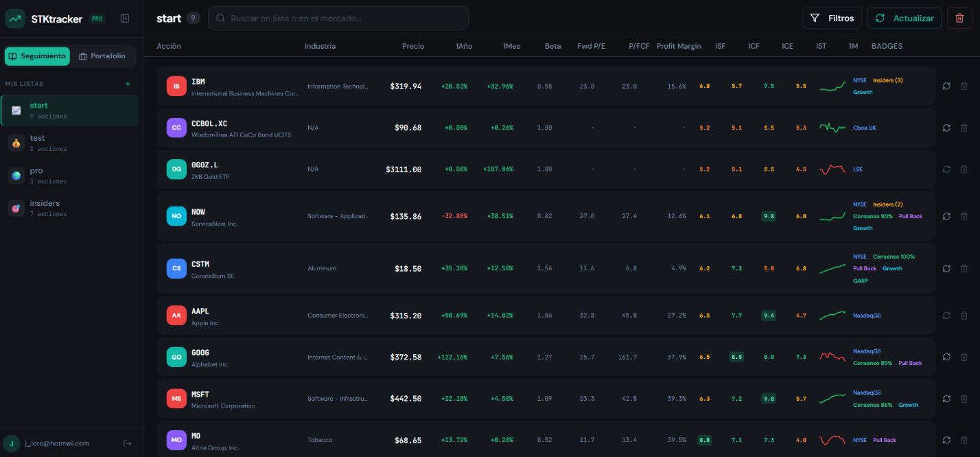This screenshot has height=457, width=980.
Task: Sort by 1Año column header
Action: click(x=464, y=47)
